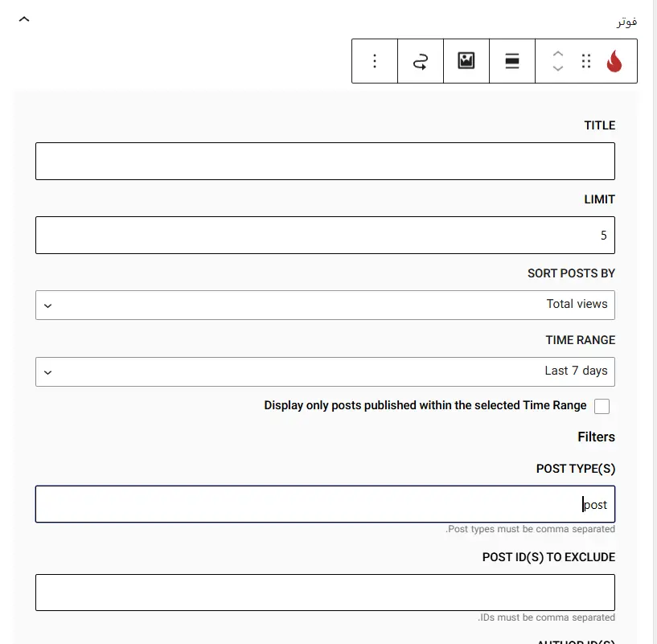
Task: Open the three-dot block options menu
Action: point(375,61)
